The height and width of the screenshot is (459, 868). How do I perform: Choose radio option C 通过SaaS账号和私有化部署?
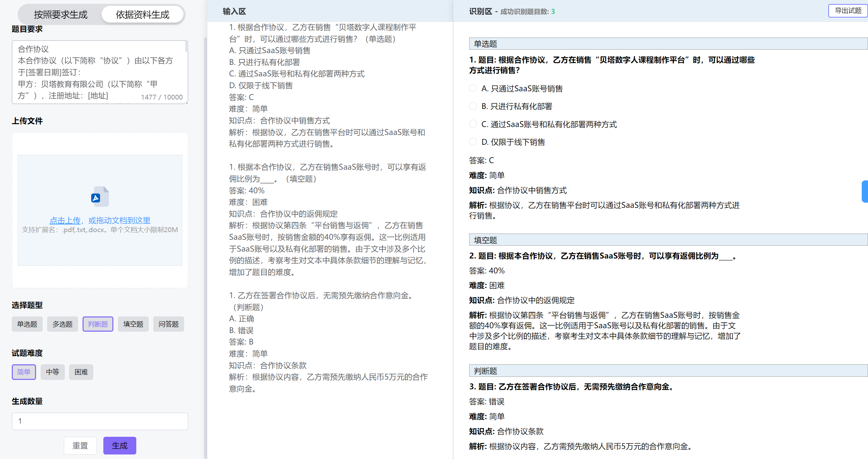(x=473, y=124)
